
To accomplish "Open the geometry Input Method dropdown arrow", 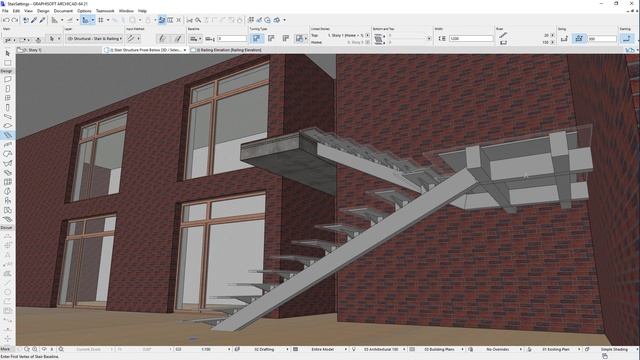I will point(138,38).
